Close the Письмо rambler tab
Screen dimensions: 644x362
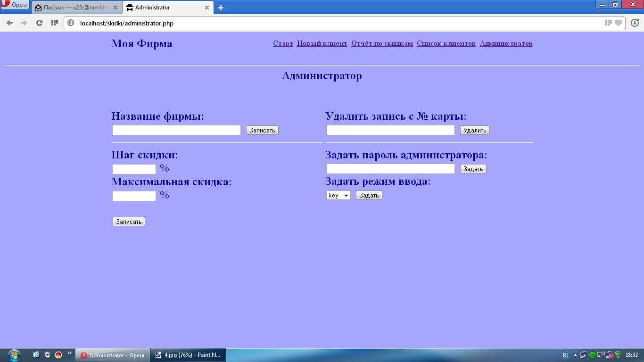115,8
